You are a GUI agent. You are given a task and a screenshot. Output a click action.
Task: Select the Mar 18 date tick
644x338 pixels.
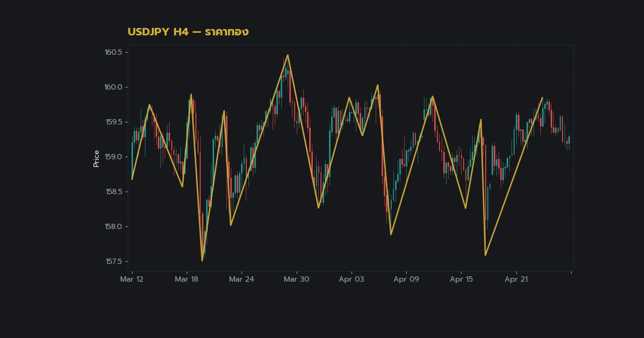tap(187, 279)
